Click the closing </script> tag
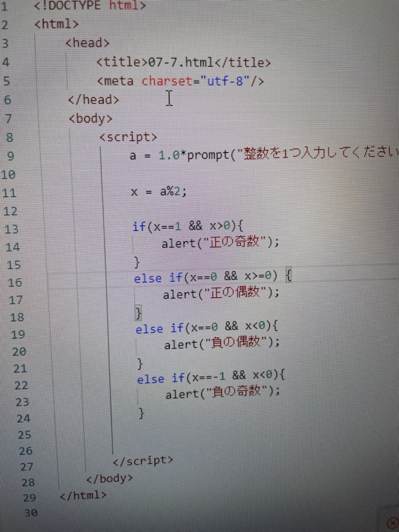The height and width of the screenshot is (532, 399). point(143,461)
